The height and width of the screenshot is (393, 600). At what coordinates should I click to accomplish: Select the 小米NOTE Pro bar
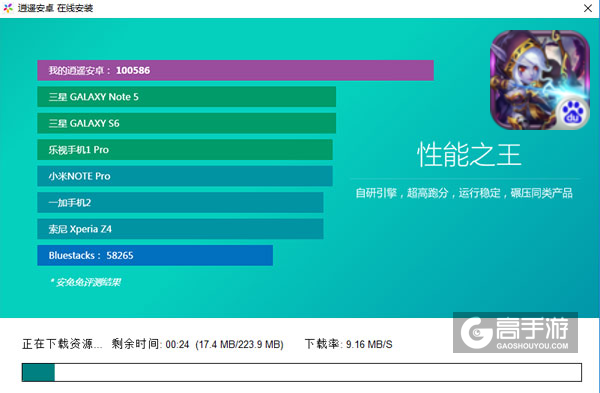(185, 176)
